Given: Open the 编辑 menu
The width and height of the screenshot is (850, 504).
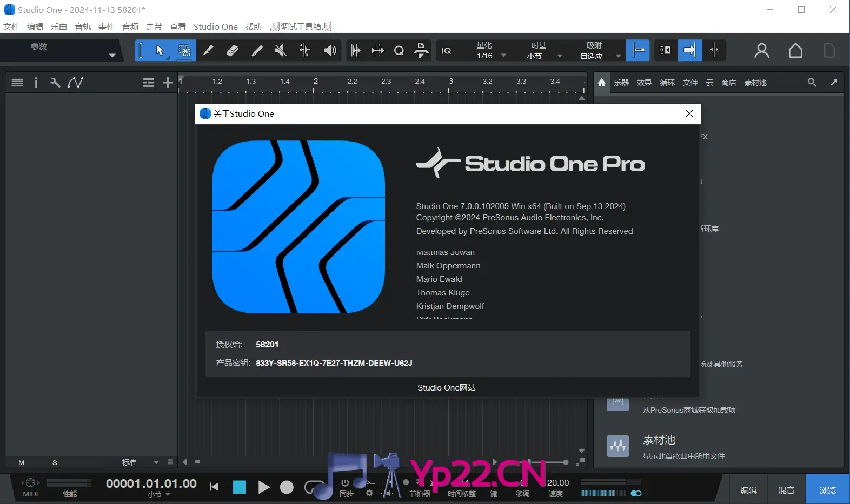Looking at the screenshot, I should coord(35,26).
